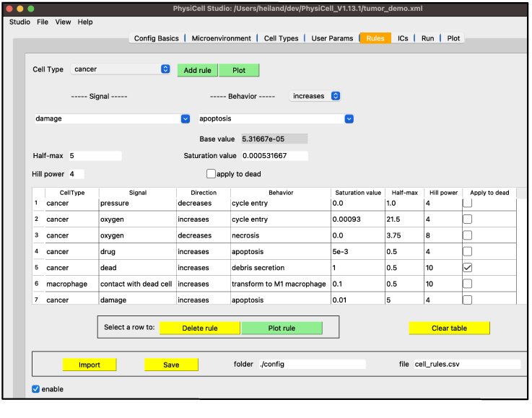The width and height of the screenshot is (532, 418).
Task: Toggle Apply to dead for necrosis row
Action: coord(468,235)
